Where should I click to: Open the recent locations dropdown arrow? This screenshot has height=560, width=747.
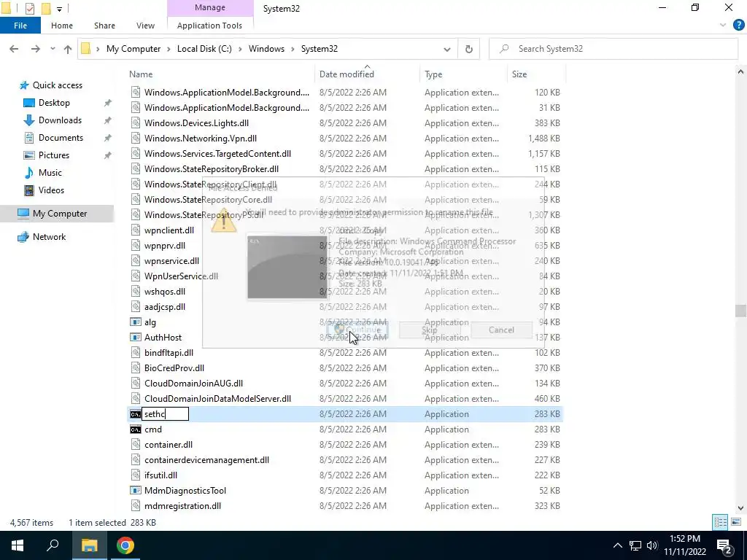(x=53, y=49)
